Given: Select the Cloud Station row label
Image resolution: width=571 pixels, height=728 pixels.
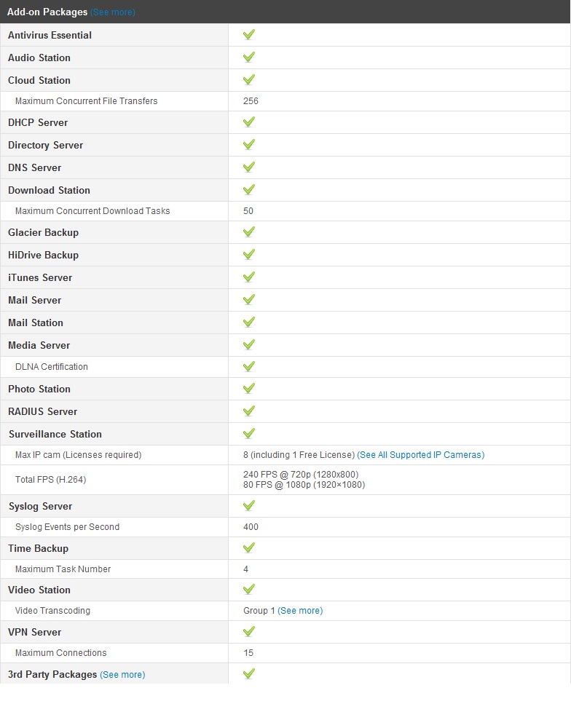Looking at the screenshot, I should (x=39, y=80).
